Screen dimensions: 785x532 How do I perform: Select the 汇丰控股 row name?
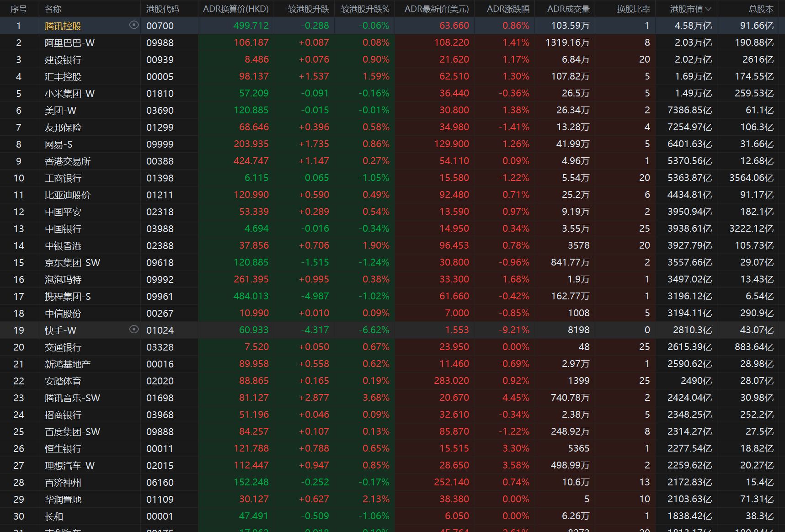[x=63, y=77]
